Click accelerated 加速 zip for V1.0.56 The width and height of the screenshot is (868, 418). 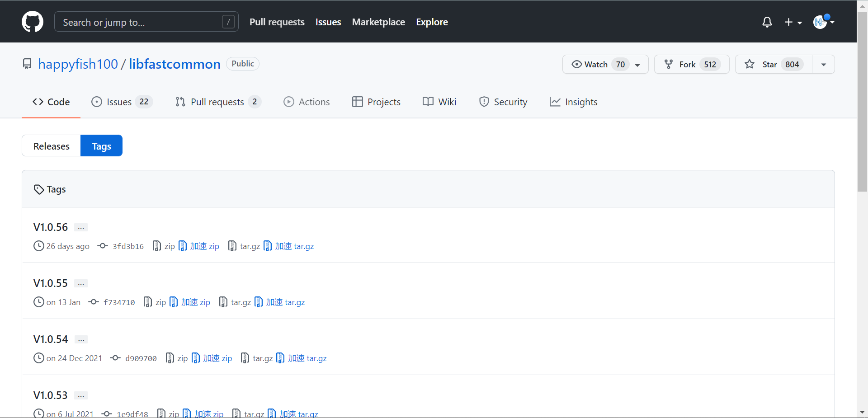[199, 246]
